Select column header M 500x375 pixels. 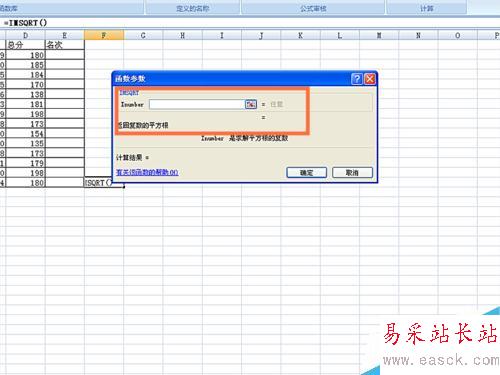(379, 35)
